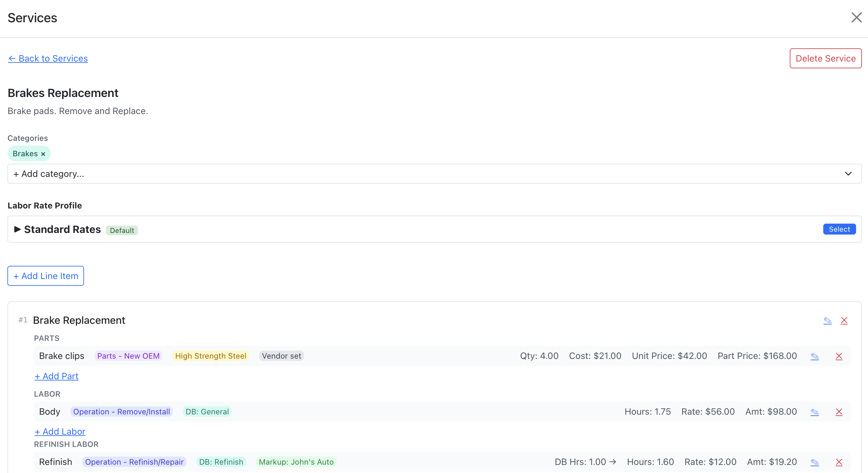Click the Default badge

[122, 230]
